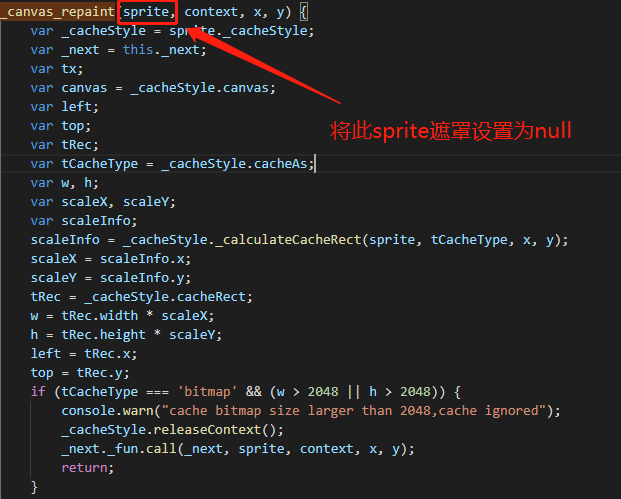Screen dimensions: 621x499
Task: Click the 'var w, h;' declaration line
Action: tap(65, 183)
